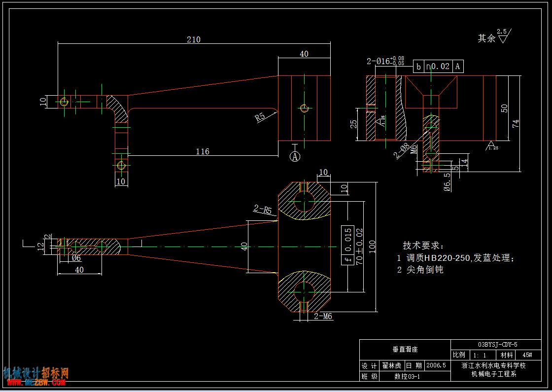The image size is (552, 392).
Task: Select the 45# material cell
Action: 527,355
